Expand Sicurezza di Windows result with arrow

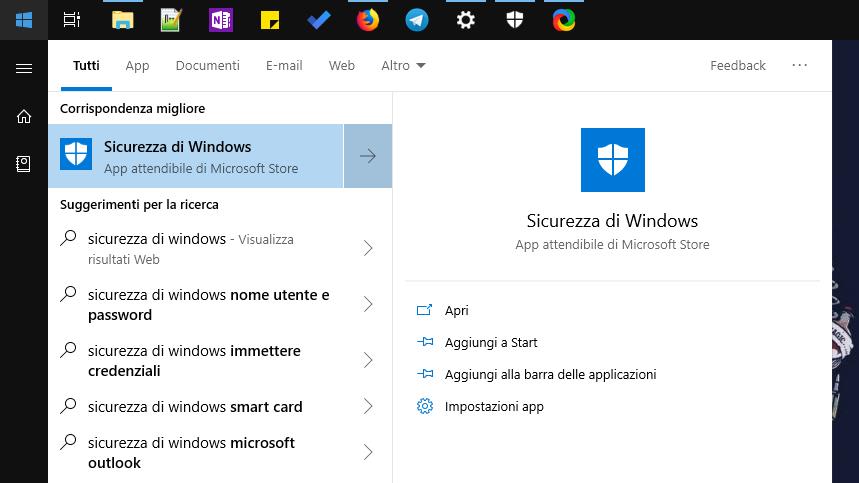368,156
